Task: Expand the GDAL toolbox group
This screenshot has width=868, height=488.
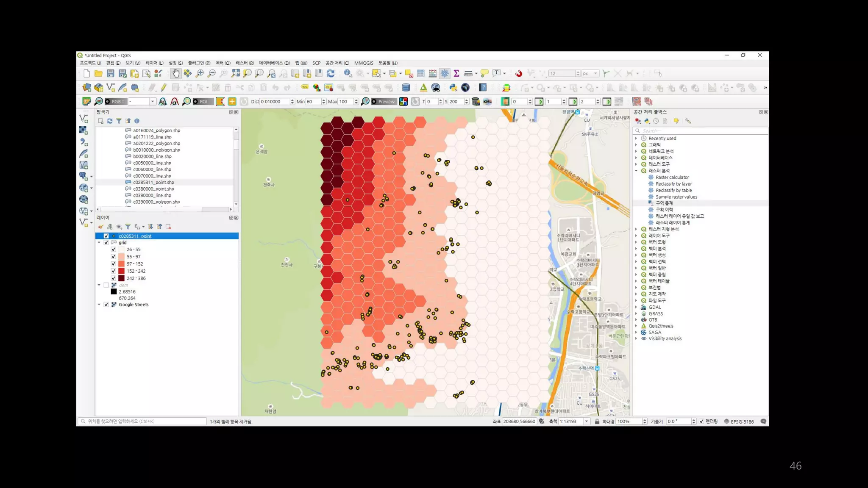Action: (x=636, y=307)
